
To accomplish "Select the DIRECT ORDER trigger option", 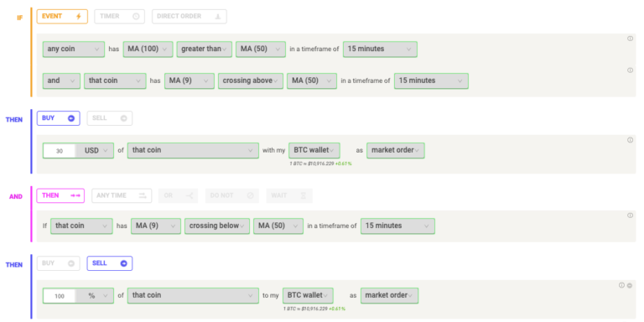I will (x=189, y=17).
